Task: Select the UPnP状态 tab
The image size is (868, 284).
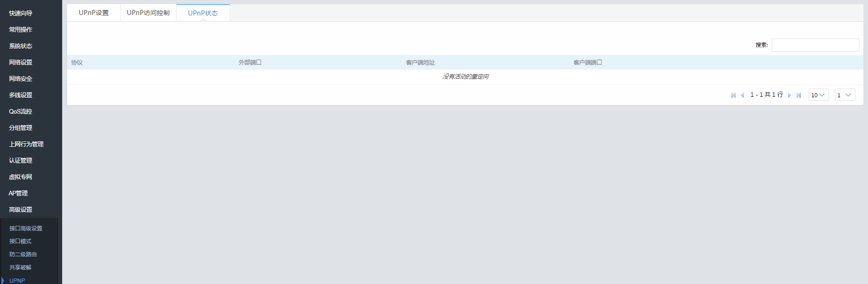Action: [x=203, y=13]
